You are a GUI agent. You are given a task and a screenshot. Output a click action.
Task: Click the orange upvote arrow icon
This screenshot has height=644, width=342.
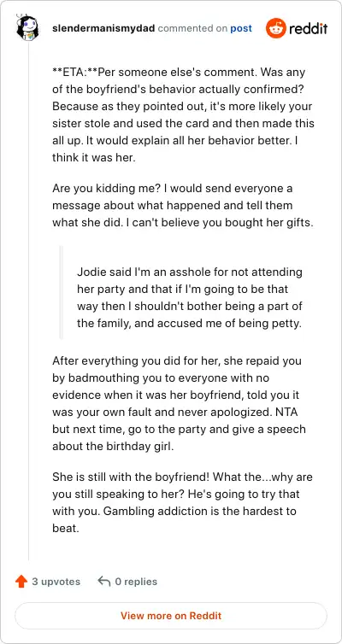click(21, 582)
